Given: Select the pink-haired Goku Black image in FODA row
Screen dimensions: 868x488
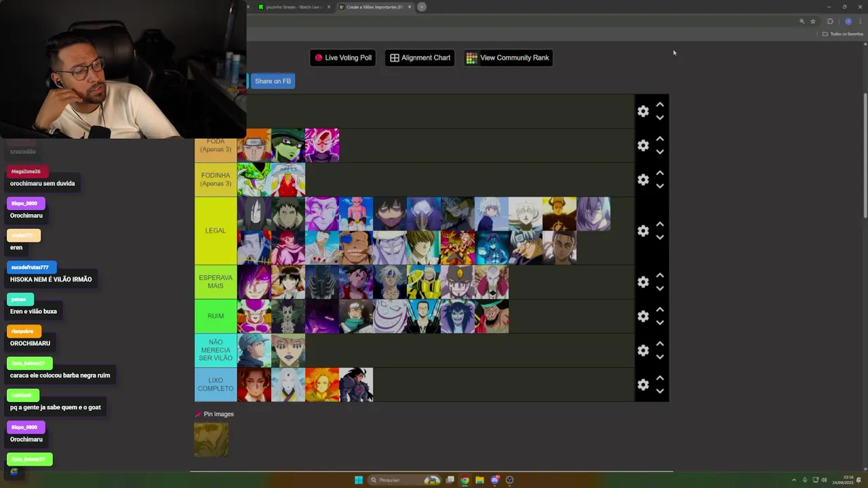Looking at the screenshot, I should 322,146.
